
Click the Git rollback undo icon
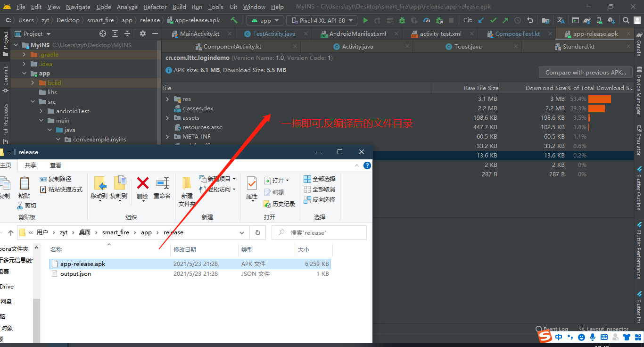coord(530,20)
